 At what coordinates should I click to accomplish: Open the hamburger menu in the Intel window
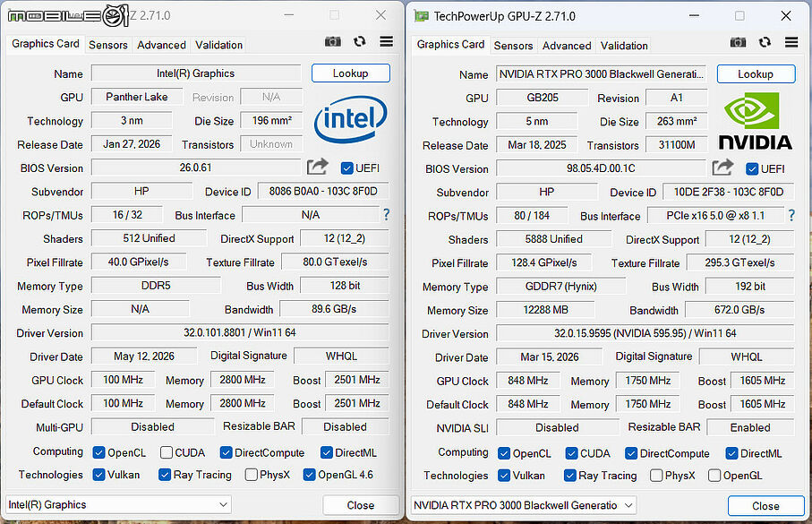(x=387, y=41)
